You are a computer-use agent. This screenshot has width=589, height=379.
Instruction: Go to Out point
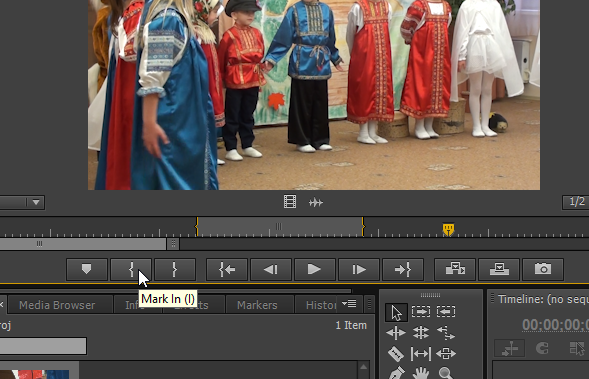coord(403,269)
